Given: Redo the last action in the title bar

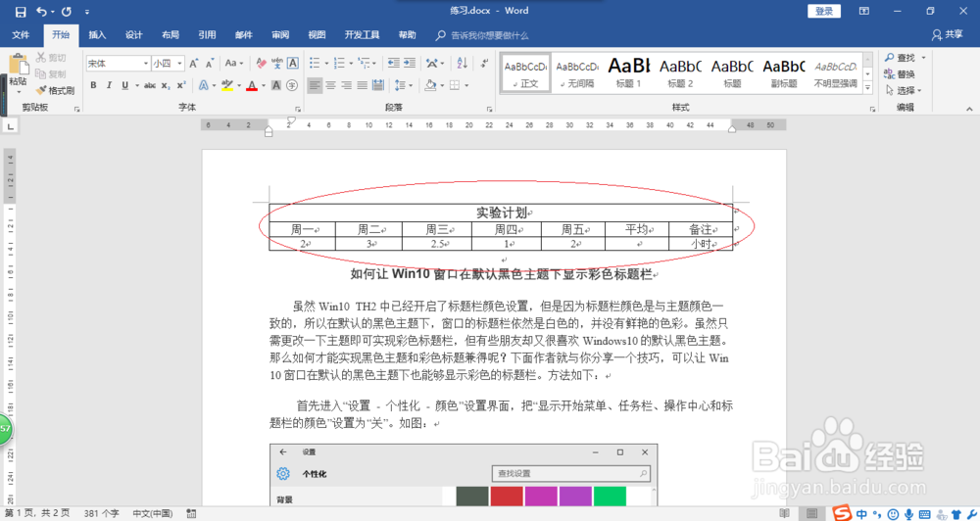Looking at the screenshot, I should 67,11.
